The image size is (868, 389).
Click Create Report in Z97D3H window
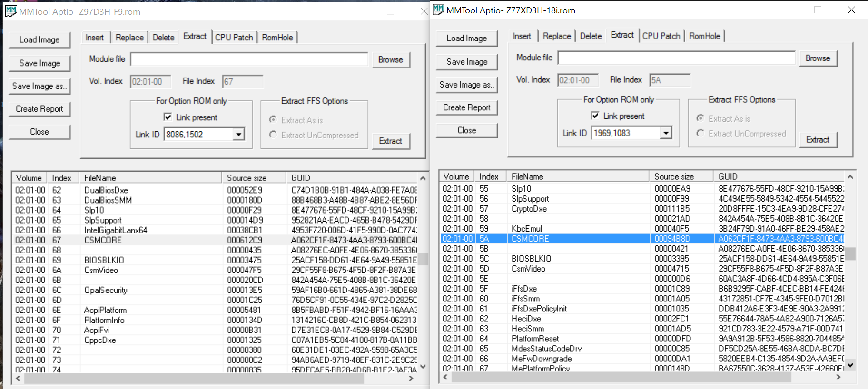(39, 109)
